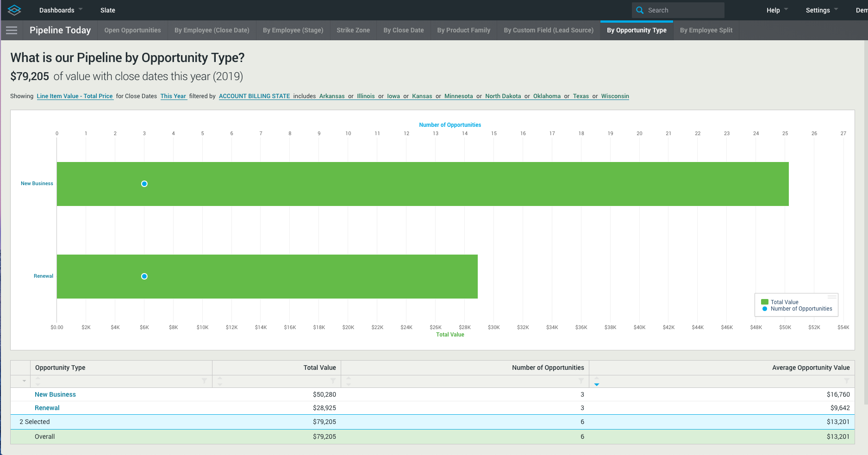868x455 pixels.
Task: Click the green New Business bar
Action: 423,184
